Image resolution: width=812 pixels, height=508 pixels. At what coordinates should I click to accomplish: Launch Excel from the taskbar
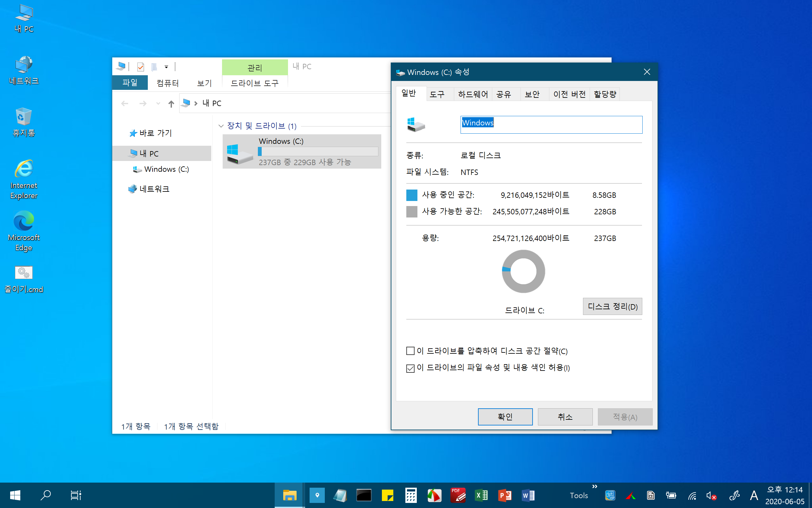coord(481,495)
